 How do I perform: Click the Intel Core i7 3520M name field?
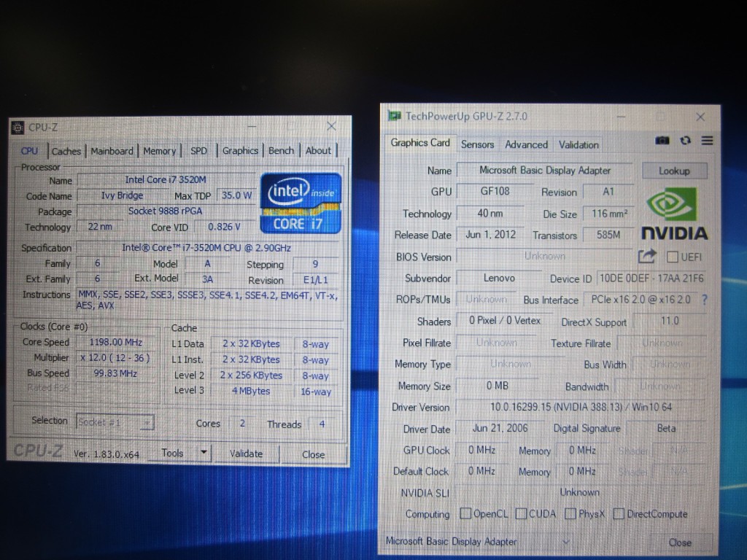[x=166, y=179]
